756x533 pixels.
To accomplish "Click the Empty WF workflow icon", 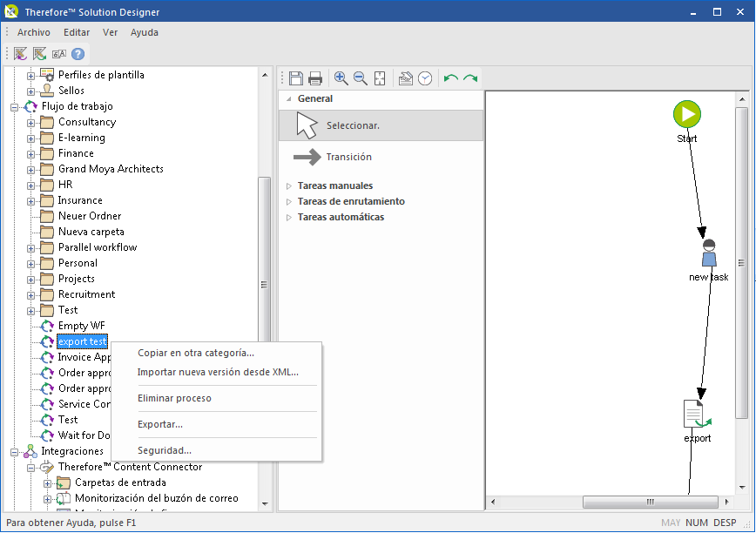I will pyautogui.click(x=47, y=326).
